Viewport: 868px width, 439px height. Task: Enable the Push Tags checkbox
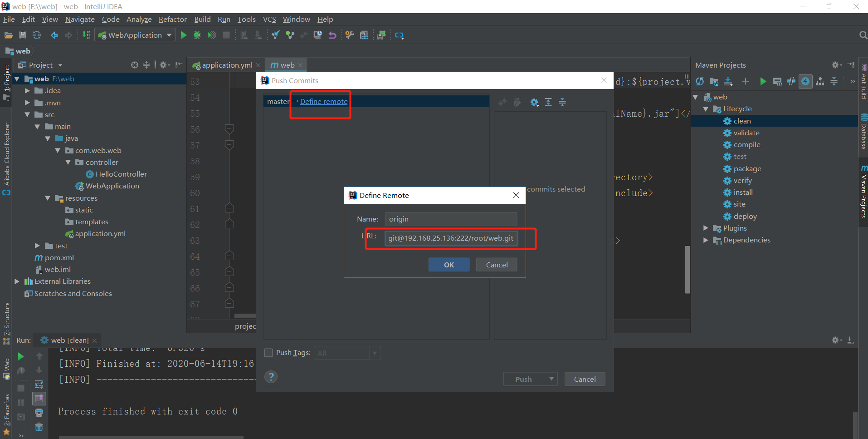click(268, 353)
